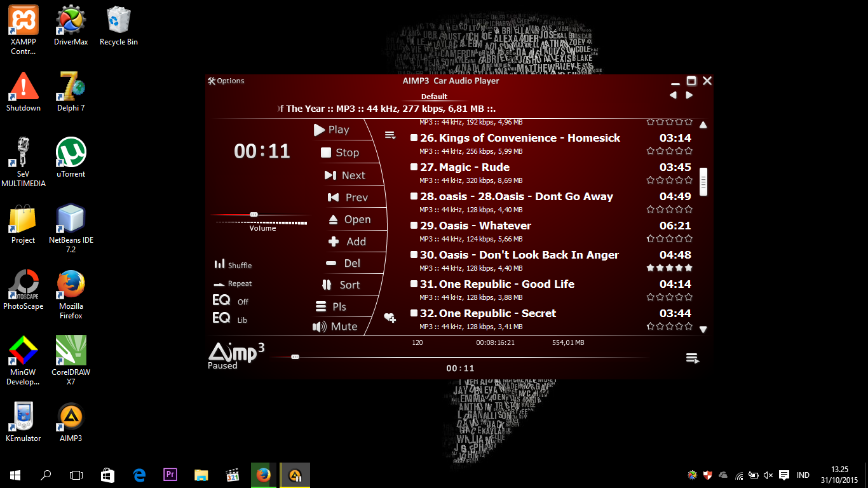Viewport: 868px width, 488px height.
Task: Open the EQ Lib presets
Action: tap(230, 319)
